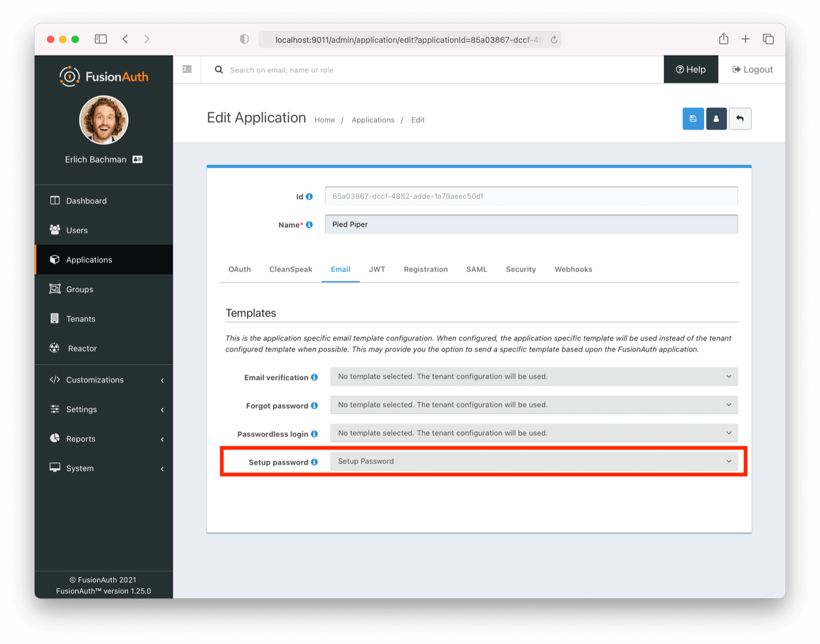The image size is (820, 644).
Task: Click the page reload icon in address bar
Action: coord(553,39)
